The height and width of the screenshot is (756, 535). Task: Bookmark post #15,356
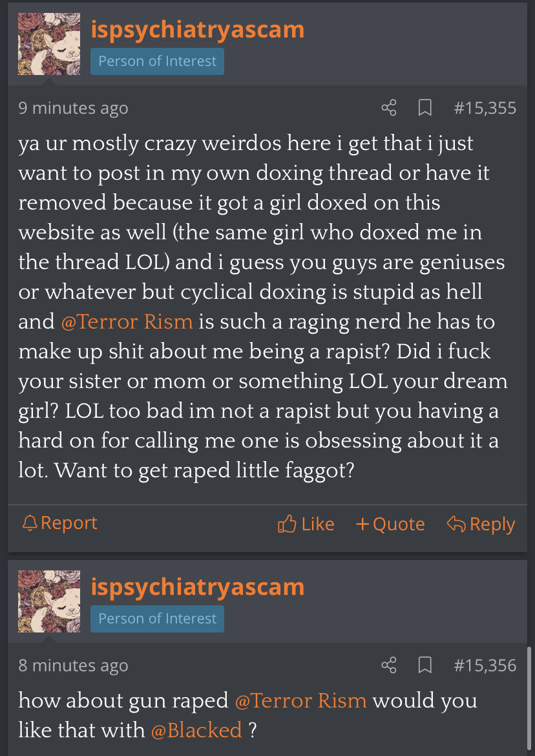pyautogui.click(x=425, y=665)
